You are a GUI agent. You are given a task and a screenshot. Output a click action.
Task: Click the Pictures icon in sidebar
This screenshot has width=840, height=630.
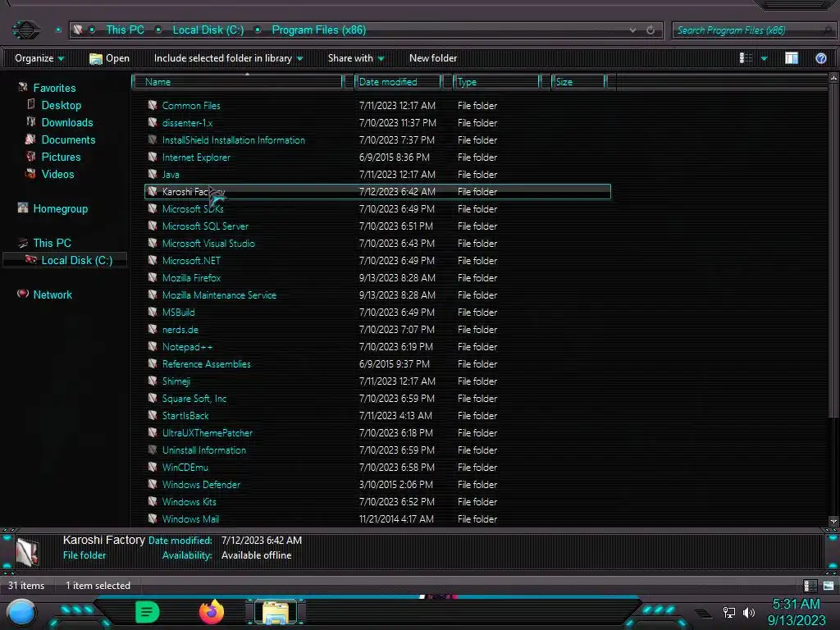tap(31, 157)
